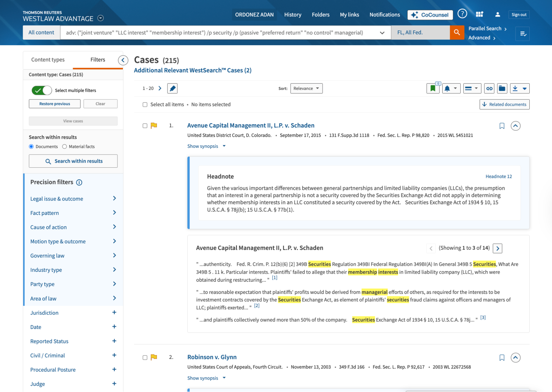Viewport: 552px width, 392px height.
Task: Click the green bookmark toolbar icon
Action: pyautogui.click(x=433, y=88)
